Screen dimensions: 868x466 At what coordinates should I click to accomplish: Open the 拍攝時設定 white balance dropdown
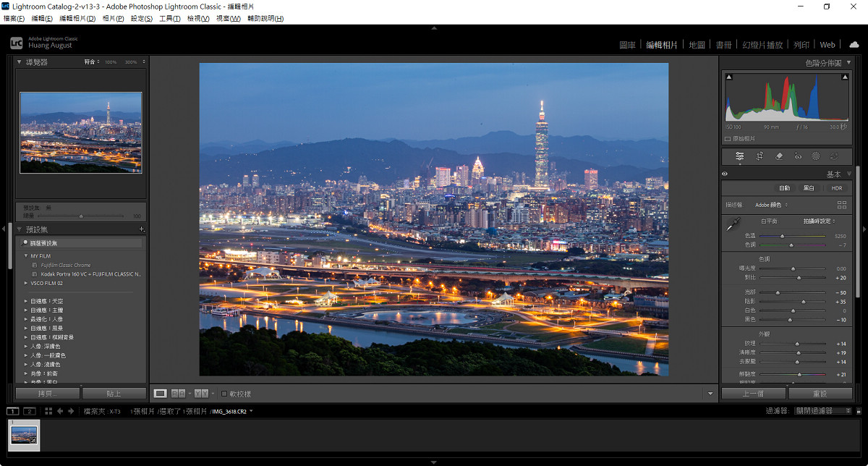tap(819, 221)
